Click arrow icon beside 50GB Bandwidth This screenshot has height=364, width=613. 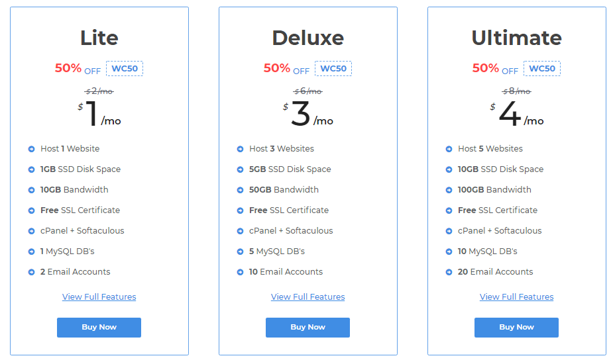tap(240, 190)
